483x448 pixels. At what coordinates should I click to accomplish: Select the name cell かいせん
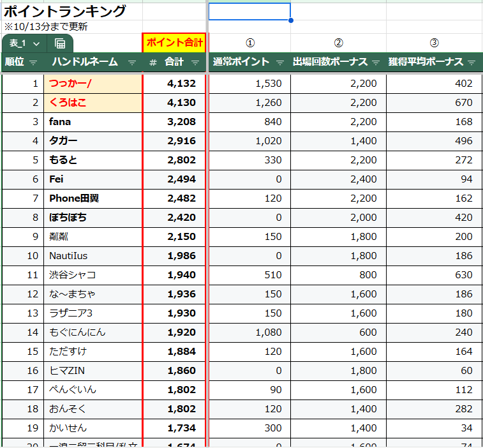click(x=93, y=428)
